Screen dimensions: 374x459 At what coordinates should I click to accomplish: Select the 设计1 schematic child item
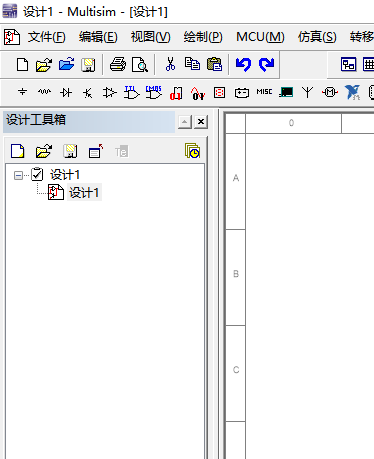[84, 192]
